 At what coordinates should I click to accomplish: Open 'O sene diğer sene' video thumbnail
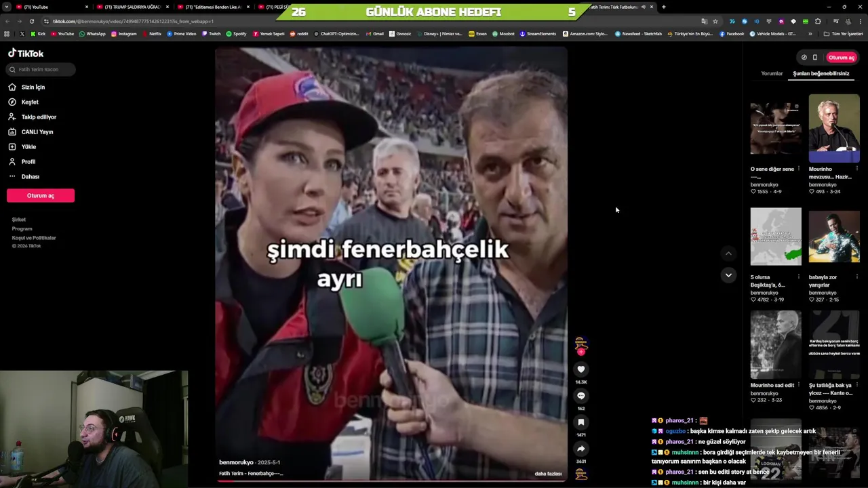pos(776,129)
